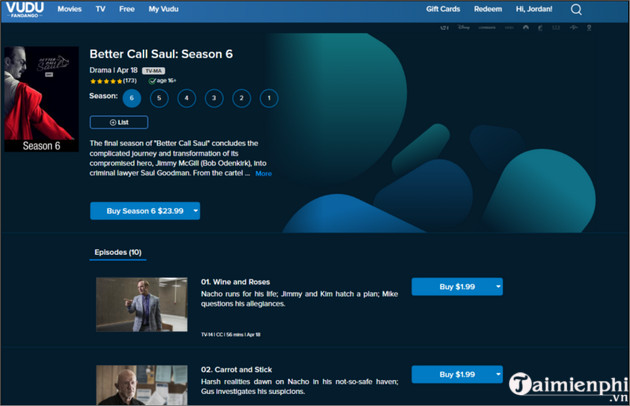The height and width of the screenshot is (406, 630).
Task: Open the Movies menu
Action: point(70,9)
